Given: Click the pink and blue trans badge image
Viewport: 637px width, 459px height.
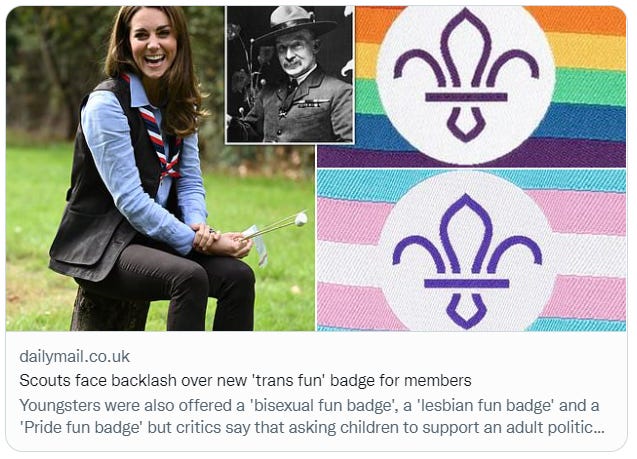Looking at the screenshot, I should point(471,250).
